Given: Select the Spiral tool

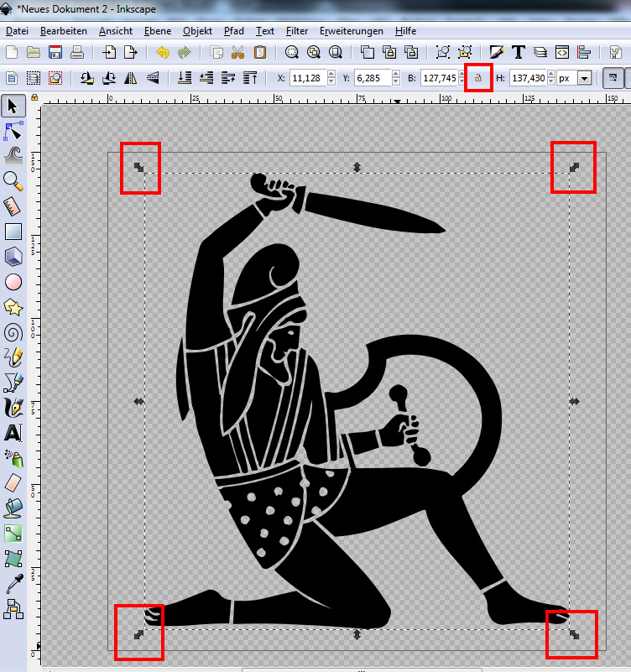Looking at the screenshot, I should pos(13,332).
